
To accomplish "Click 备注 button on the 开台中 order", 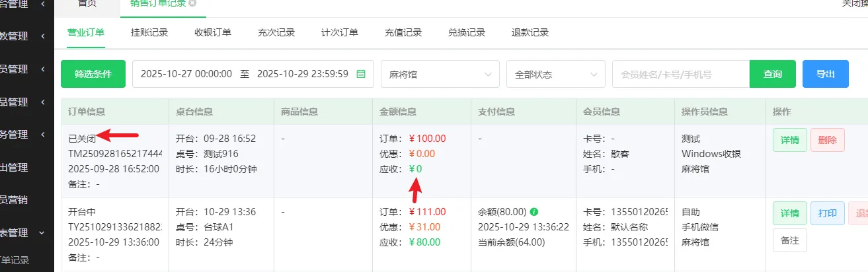I will [x=789, y=240].
